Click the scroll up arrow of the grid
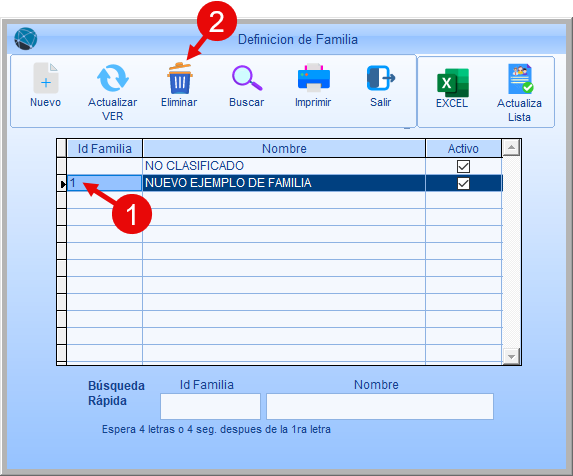 (511, 148)
